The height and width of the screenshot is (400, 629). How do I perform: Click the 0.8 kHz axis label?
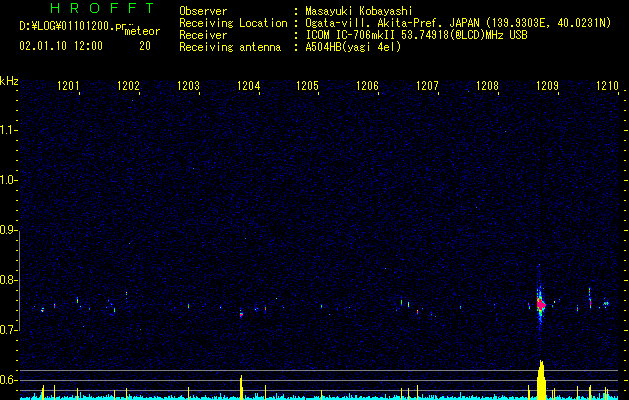pos(7,280)
